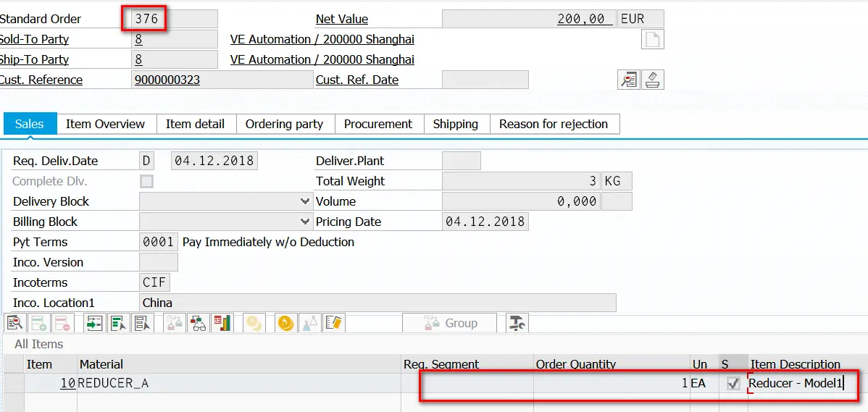This screenshot has height=412, width=868.
Task: Click the green arrow item selection icon
Action: coord(95,322)
